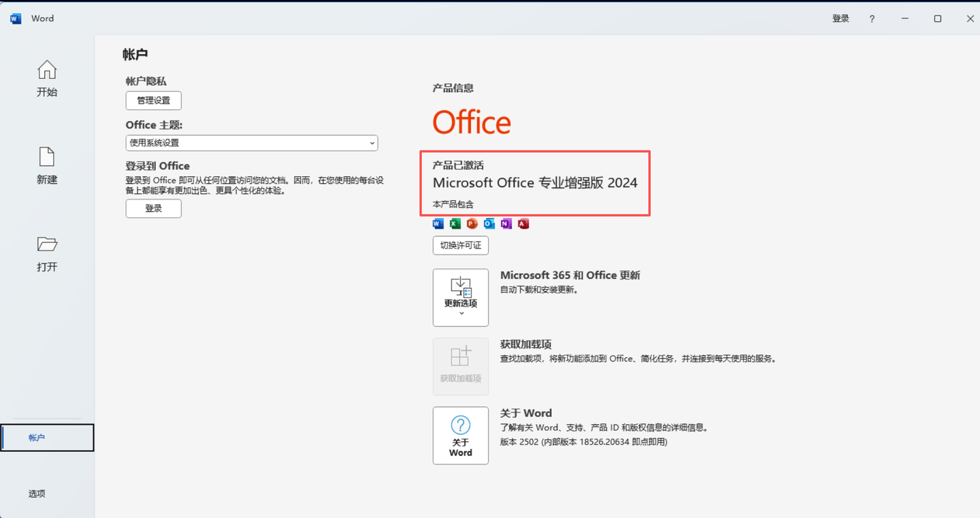
Task: Click the 获取加载项 button
Action: 461,366
